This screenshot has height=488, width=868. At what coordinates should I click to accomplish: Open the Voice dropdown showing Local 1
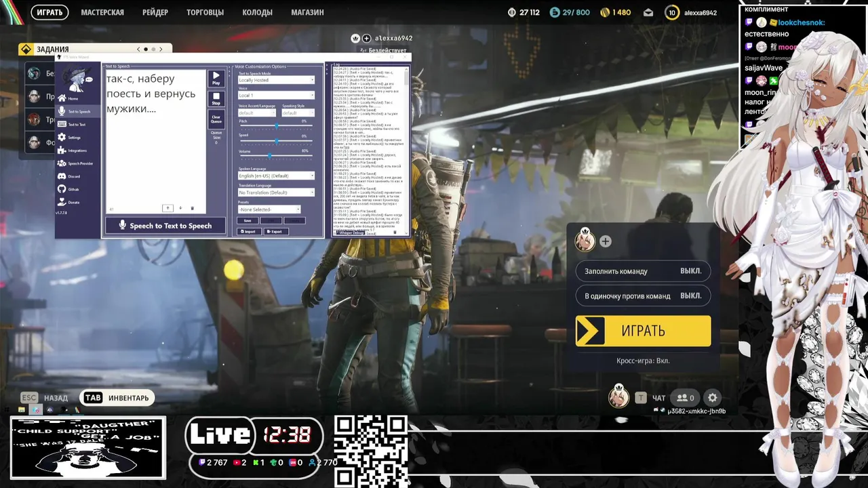coord(276,96)
